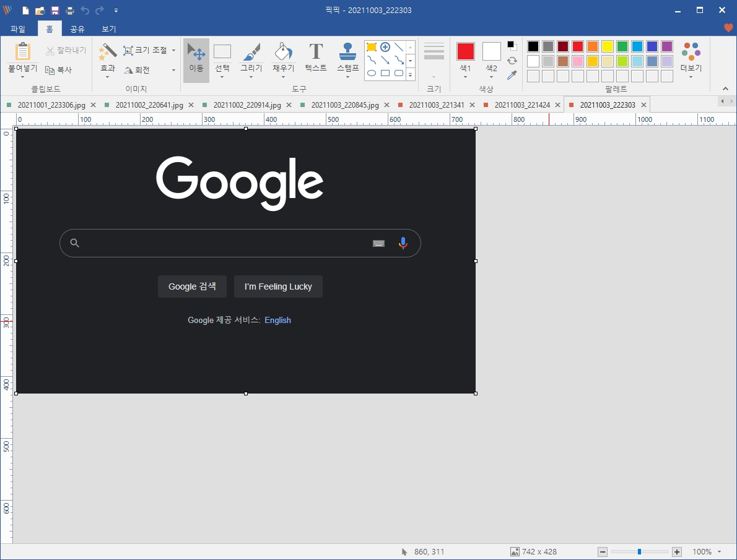Select the 선택 (selection) tool

pos(222,60)
